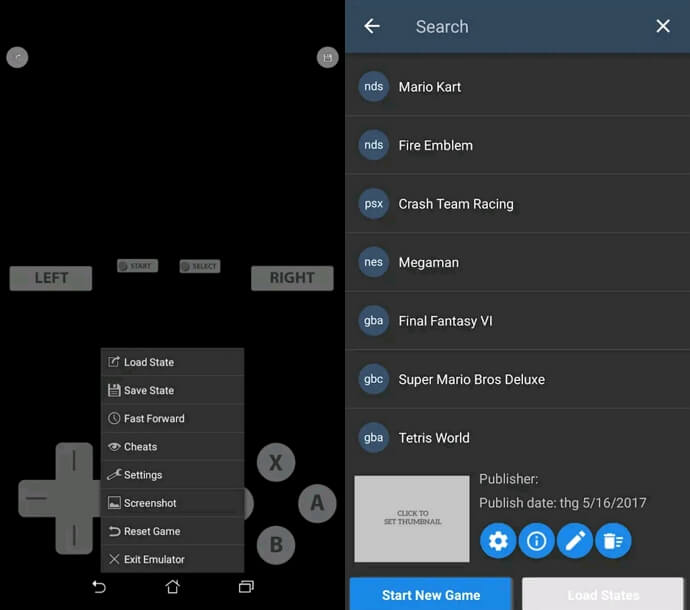Click the nds badge beside Mario Kart
690x610 pixels.
point(374,87)
